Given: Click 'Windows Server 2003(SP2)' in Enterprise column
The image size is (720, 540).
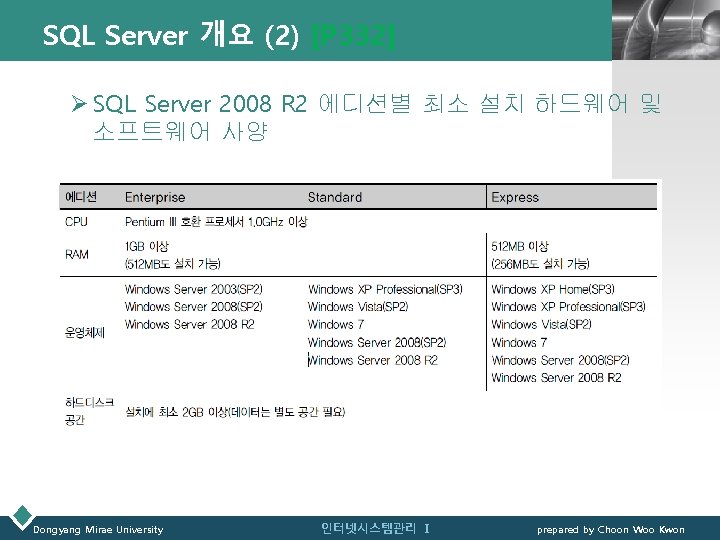Looking at the screenshot, I should point(193,289).
